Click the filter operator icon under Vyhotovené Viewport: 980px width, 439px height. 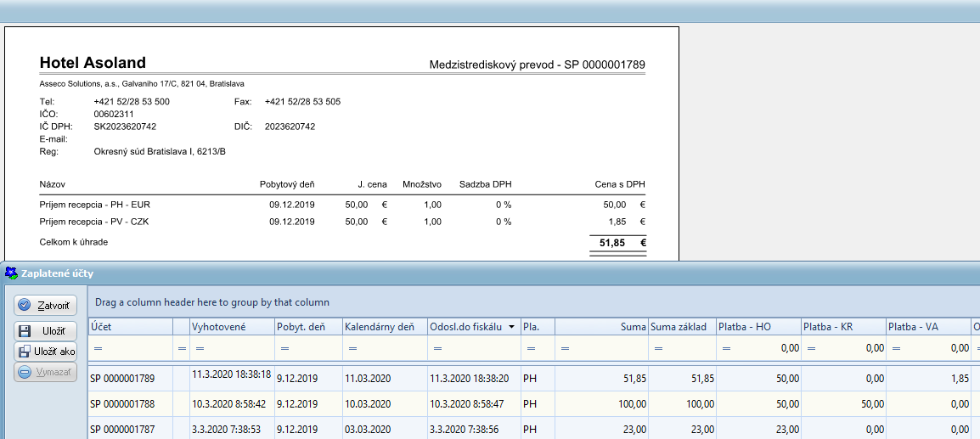pos(200,348)
